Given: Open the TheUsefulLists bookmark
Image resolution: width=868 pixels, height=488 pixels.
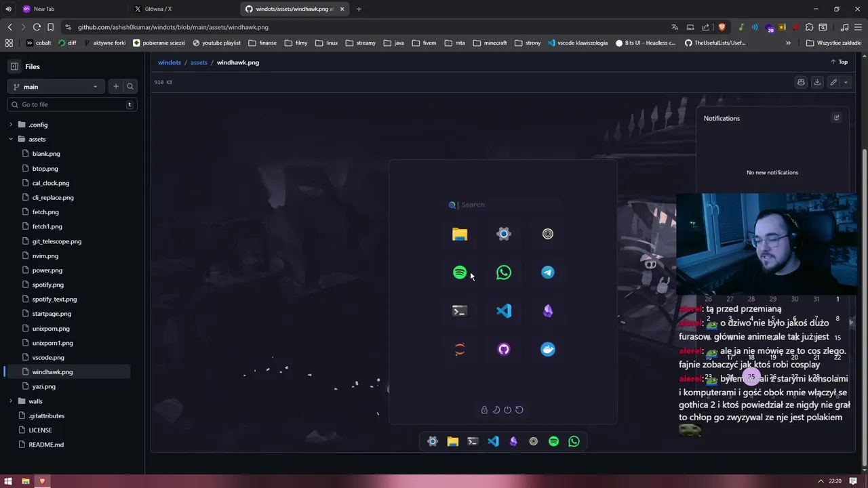Looking at the screenshot, I should (715, 43).
